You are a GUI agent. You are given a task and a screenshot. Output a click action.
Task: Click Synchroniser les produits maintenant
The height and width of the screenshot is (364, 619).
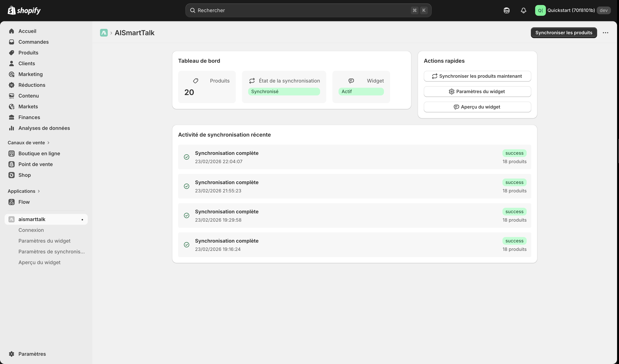point(477,76)
